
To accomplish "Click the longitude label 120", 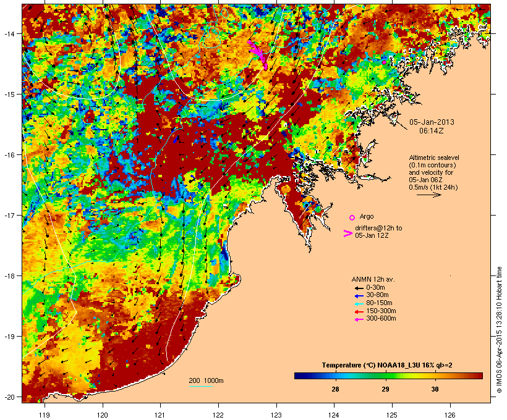I will (x=103, y=415).
